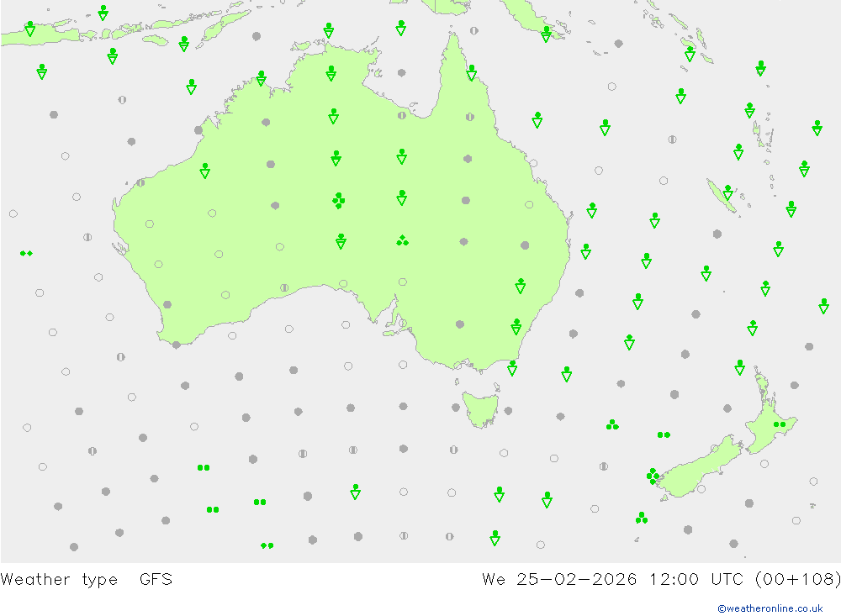
Task: Open the weatheronline.co.uk copyright link
Action: [770, 608]
